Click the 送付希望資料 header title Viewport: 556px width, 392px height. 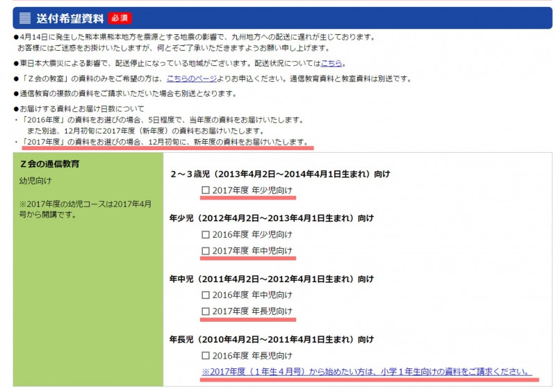pos(70,19)
